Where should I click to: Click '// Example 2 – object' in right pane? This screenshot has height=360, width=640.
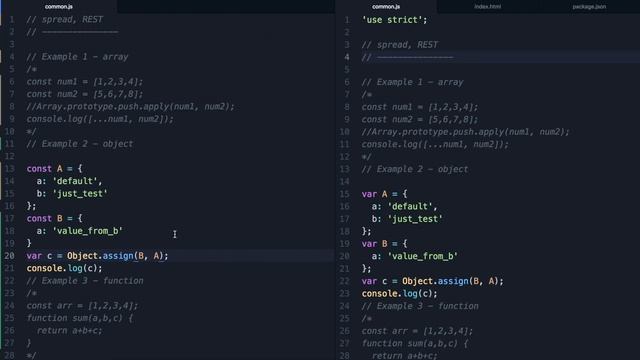click(415, 169)
